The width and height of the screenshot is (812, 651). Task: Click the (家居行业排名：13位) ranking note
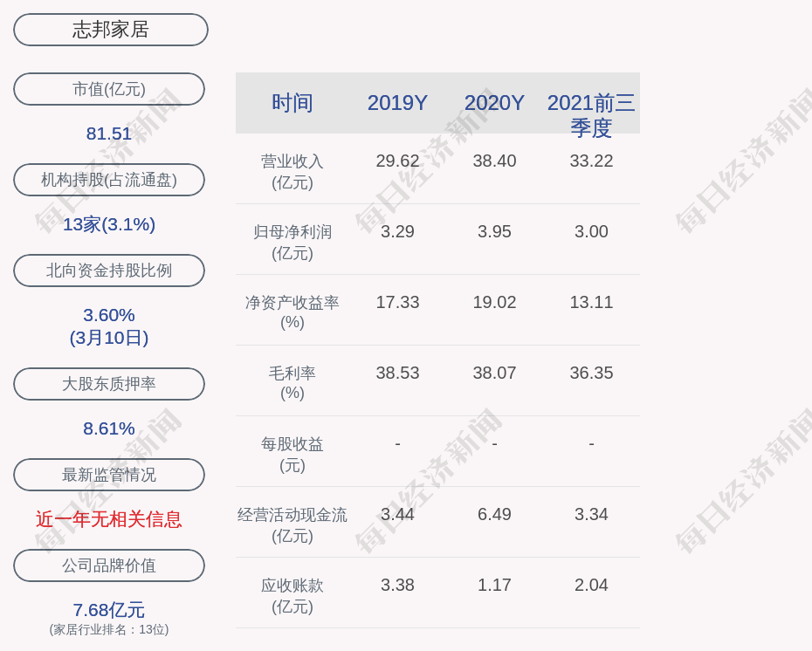[x=109, y=629]
